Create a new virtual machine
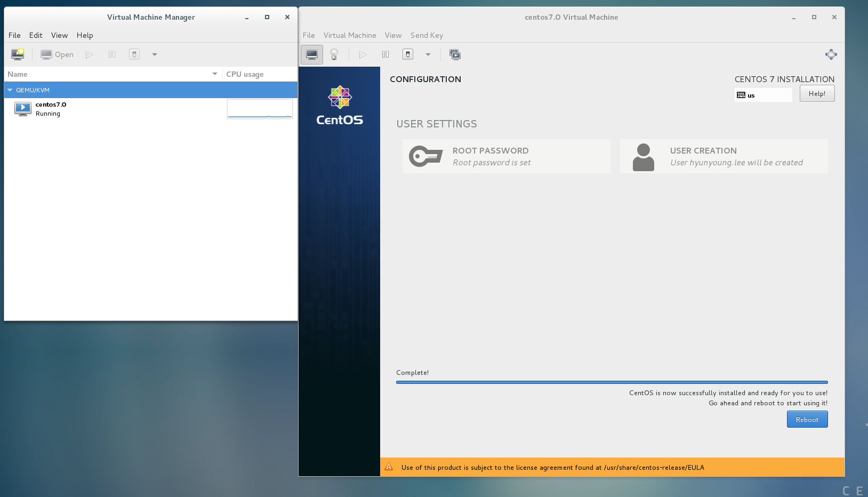The width and height of the screenshot is (868, 497). click(x=18, y=54)
